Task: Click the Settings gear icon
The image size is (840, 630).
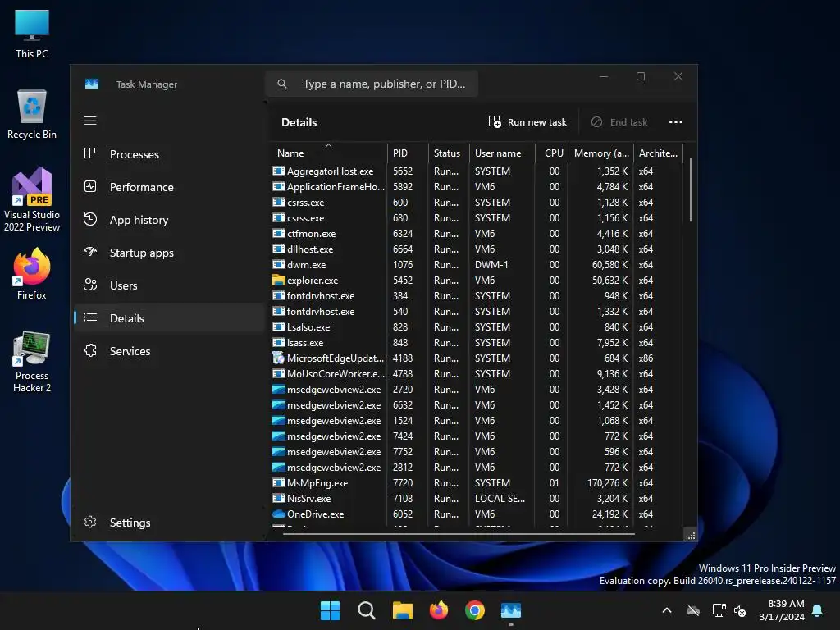Action: pyautogui.click(x=90, y=522)
